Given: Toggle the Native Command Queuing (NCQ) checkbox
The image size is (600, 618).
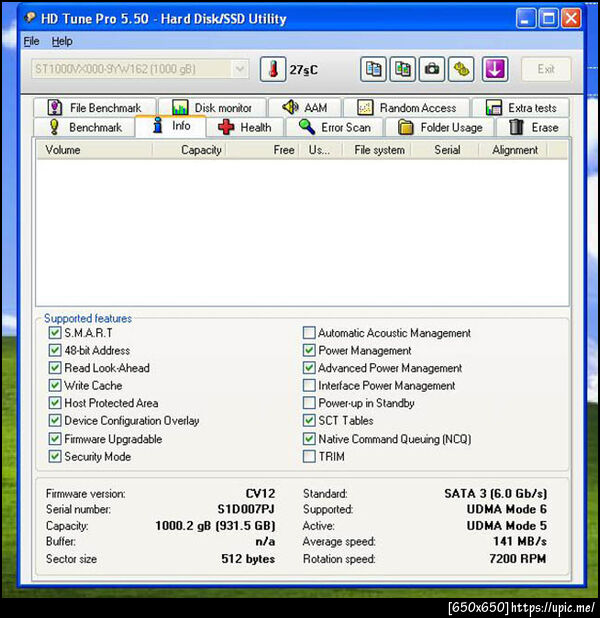Looking at the screenshot, I should pyautogui.click(x=309, y=439).
